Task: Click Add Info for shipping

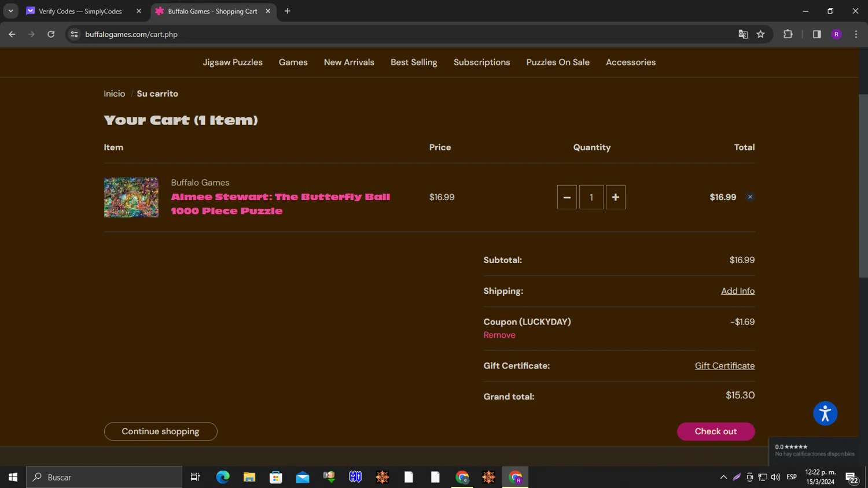Action: click(x=738, y=291)
